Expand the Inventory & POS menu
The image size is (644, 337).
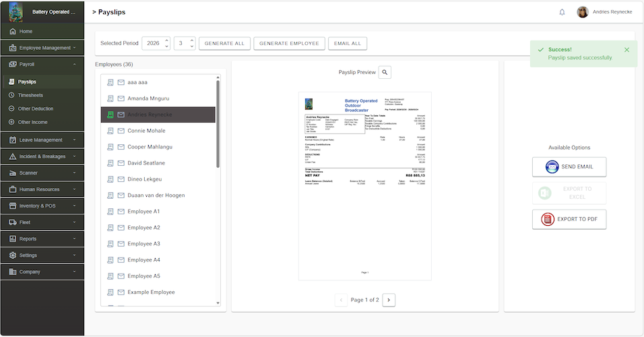coord(42,206)
